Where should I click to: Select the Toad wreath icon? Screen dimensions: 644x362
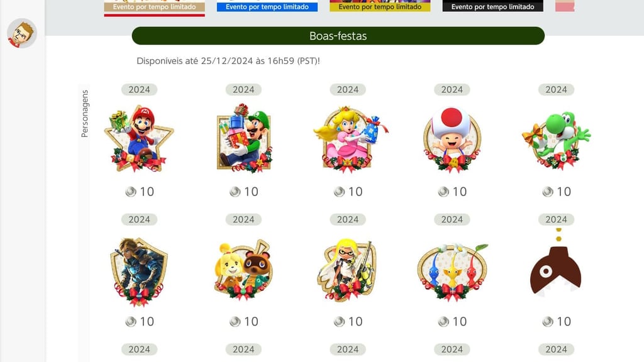452,140
